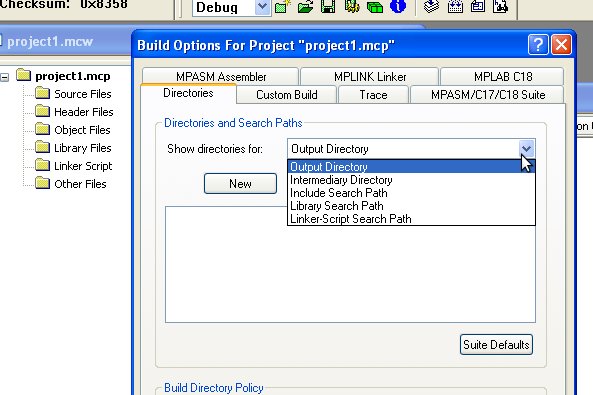Select the Linker Script folder

[x=83, y=166]
